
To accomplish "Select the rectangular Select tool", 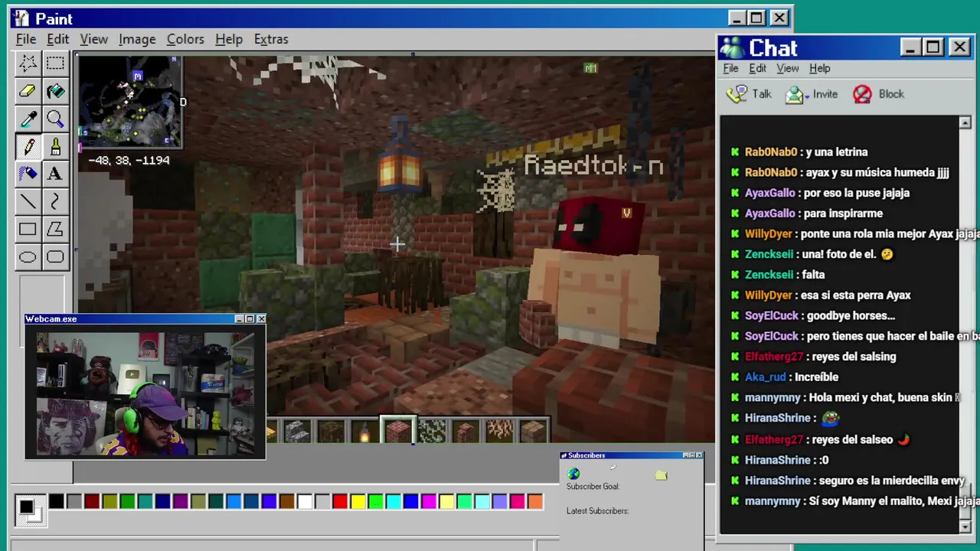I will click(x=55, y=63).
